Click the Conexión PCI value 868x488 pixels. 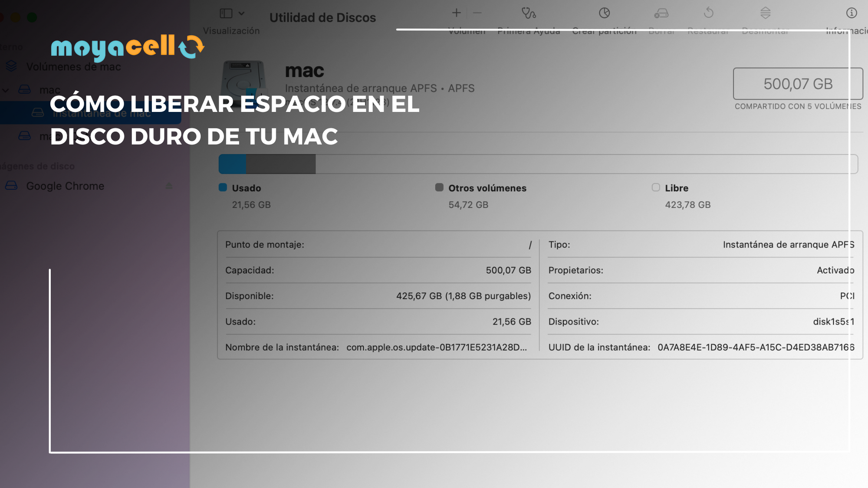(847, 296)
